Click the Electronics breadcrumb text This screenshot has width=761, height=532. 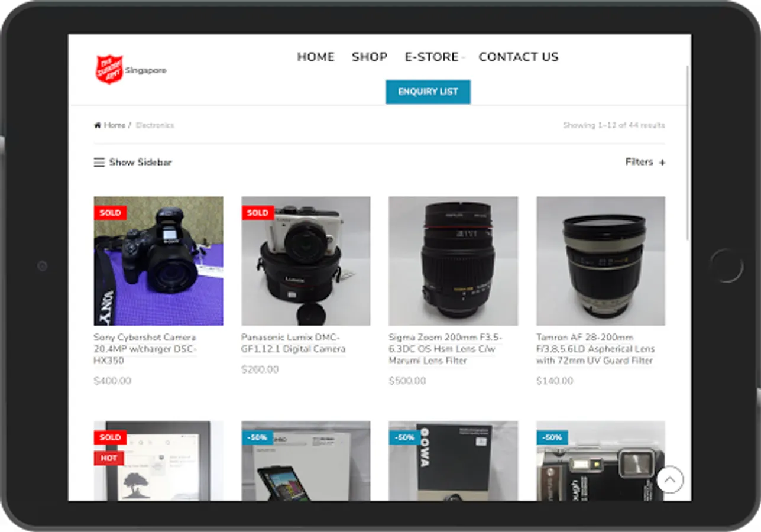point(155,125)
